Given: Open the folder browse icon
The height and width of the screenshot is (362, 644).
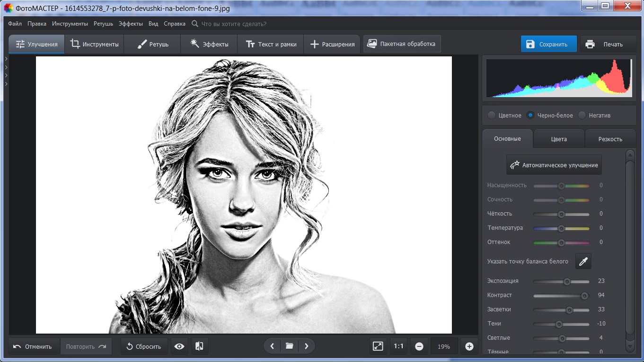Looking at the screenshot, I should point(289,346).
